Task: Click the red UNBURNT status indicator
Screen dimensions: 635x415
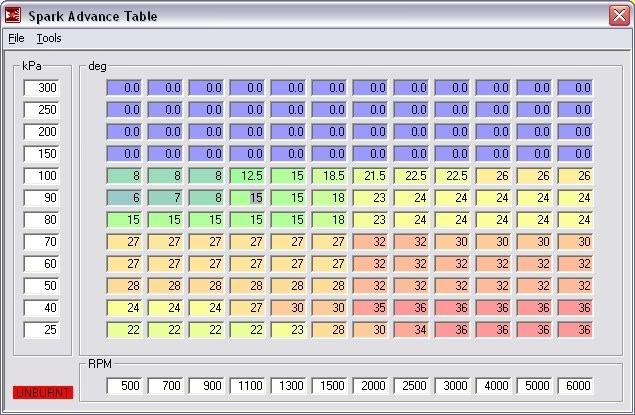Action: pyautogui.click(x=43, y=392)
